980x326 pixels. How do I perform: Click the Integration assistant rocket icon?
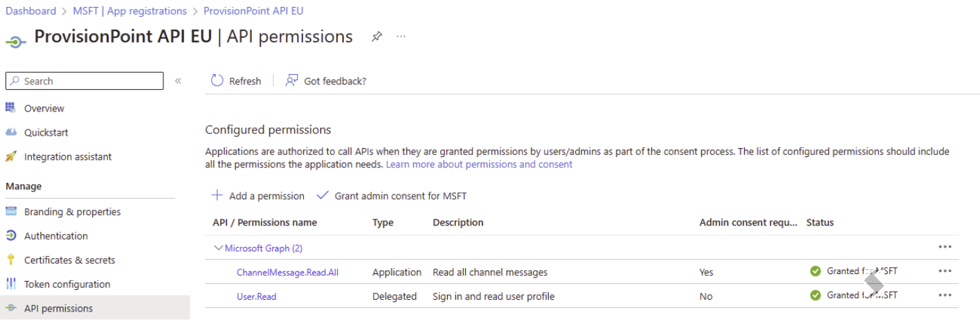pos(10,156)
